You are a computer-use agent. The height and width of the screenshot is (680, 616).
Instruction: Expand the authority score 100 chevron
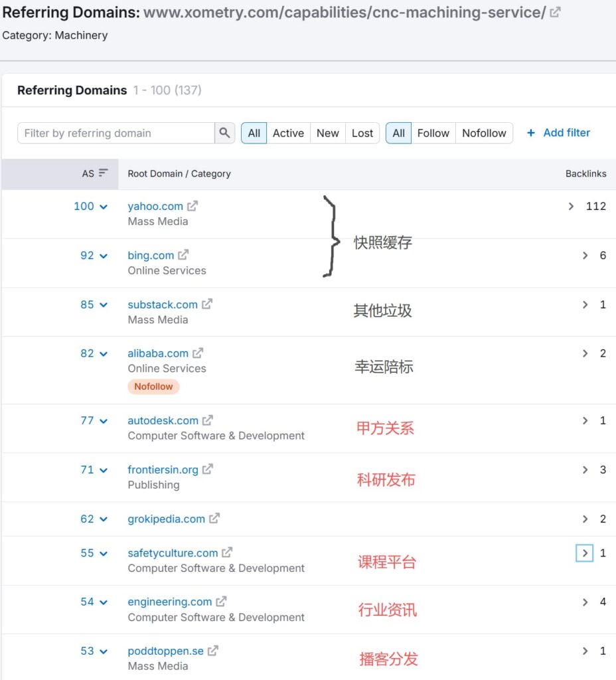pyautogui.click(x=104, y=207)
